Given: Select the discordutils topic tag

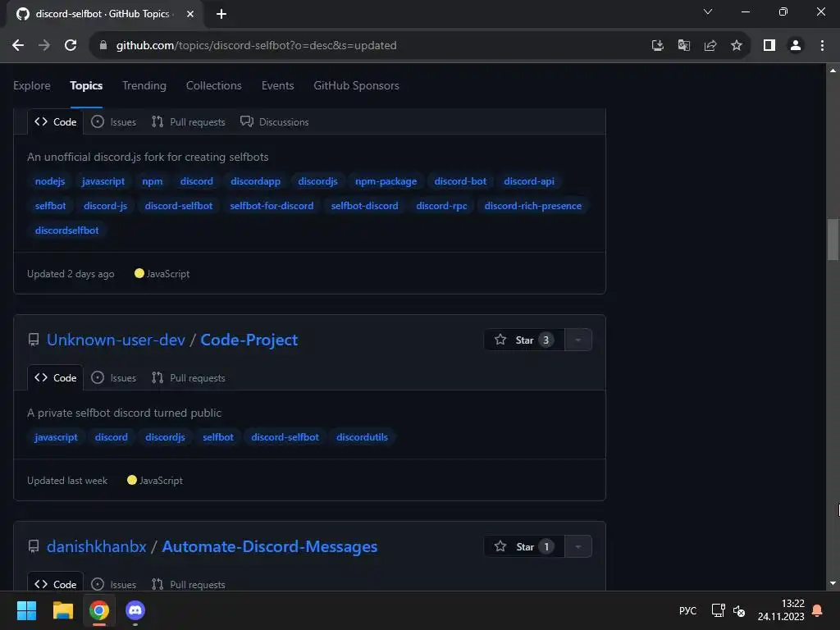Looking at the screenshot, I should [362, 438].
